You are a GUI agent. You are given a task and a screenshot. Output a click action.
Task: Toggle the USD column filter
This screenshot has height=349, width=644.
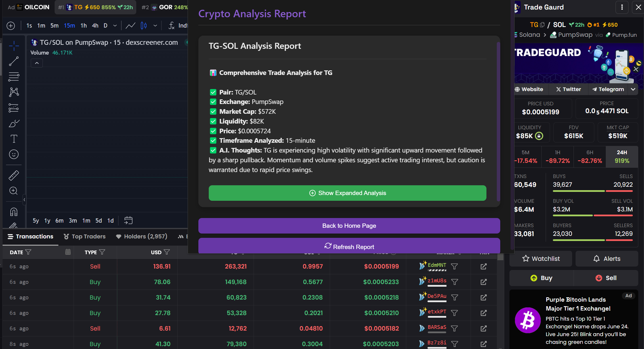coord(167,252)
